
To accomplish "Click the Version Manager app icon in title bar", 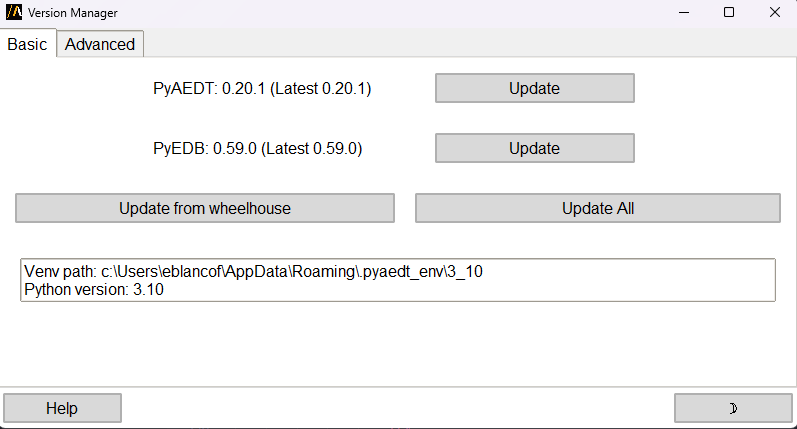I will pyautogui.click(x=14, y=13).
